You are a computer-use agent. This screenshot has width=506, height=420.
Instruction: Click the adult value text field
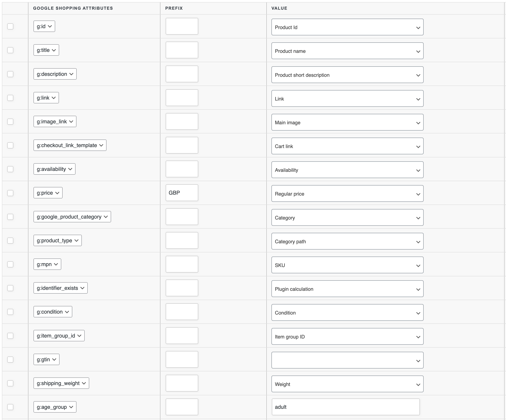point(345,407)
